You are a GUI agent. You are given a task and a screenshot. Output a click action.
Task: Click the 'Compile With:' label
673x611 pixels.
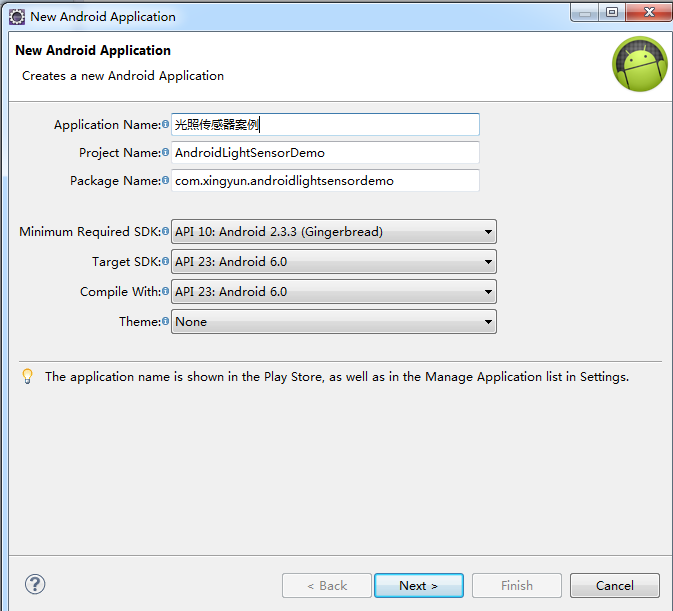121,292
